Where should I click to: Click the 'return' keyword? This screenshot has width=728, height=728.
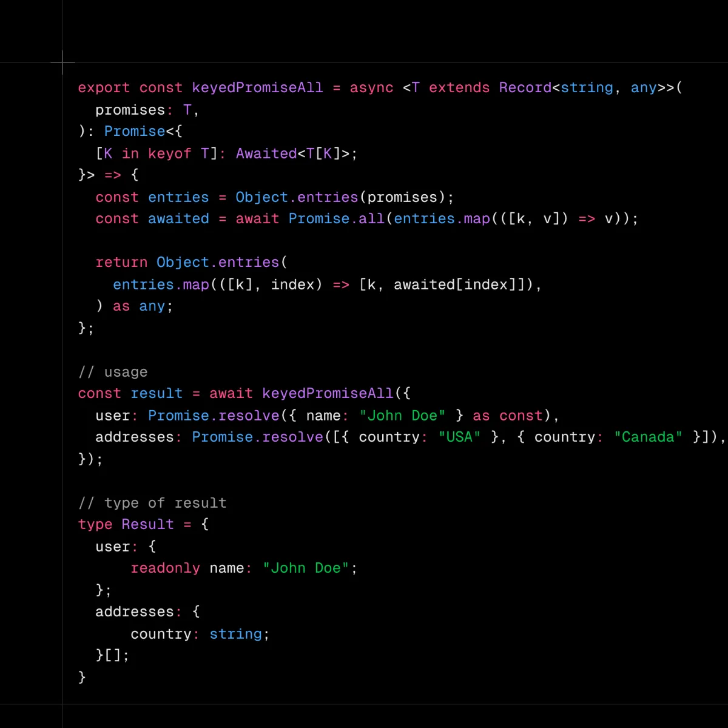121,263
